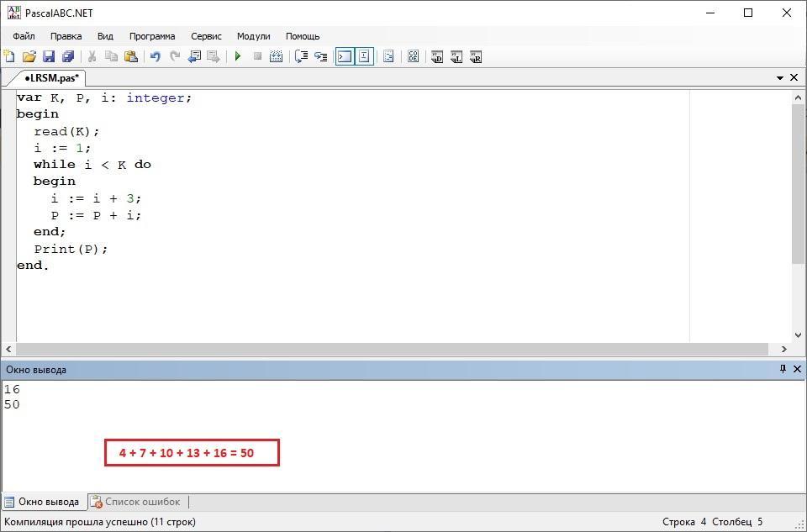This screenshot has height=532, width=807.
Task: Toggle the output window toolbar button
Action: tap(345, 56)
